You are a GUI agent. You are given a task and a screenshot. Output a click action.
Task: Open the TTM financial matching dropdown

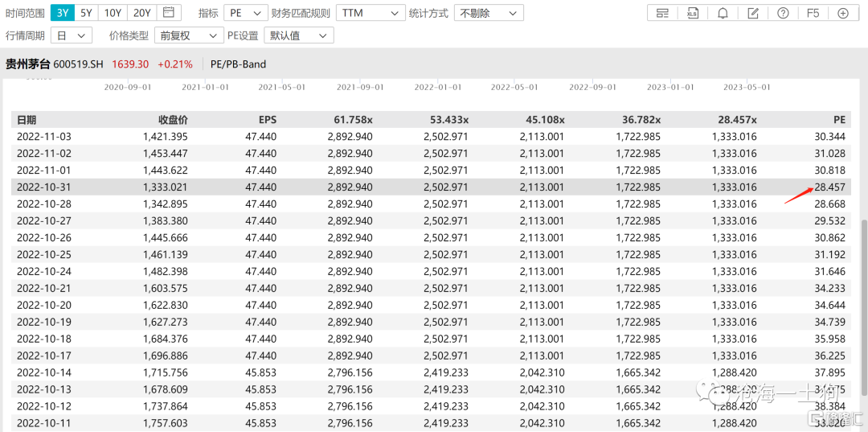pyautogui.click(x=371, y=13)
